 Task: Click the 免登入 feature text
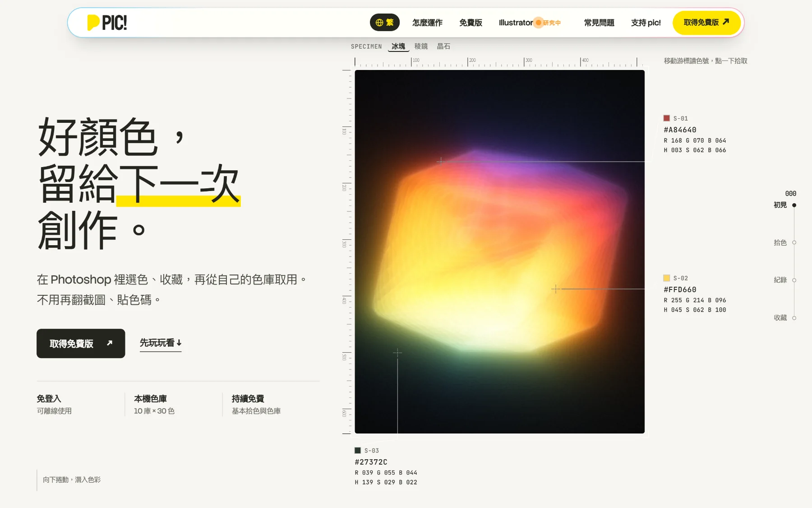click(49, 399)
